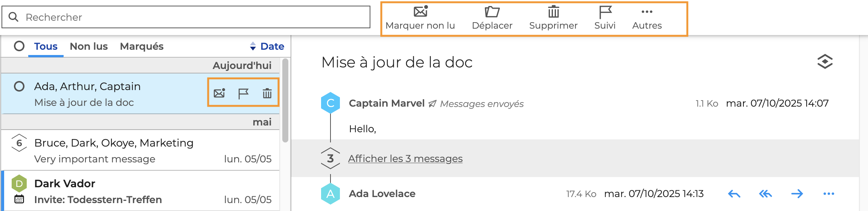Mark the selected conversation unread via row envelope icon
This screenshot has width=868, height=211.
point(219,93)
